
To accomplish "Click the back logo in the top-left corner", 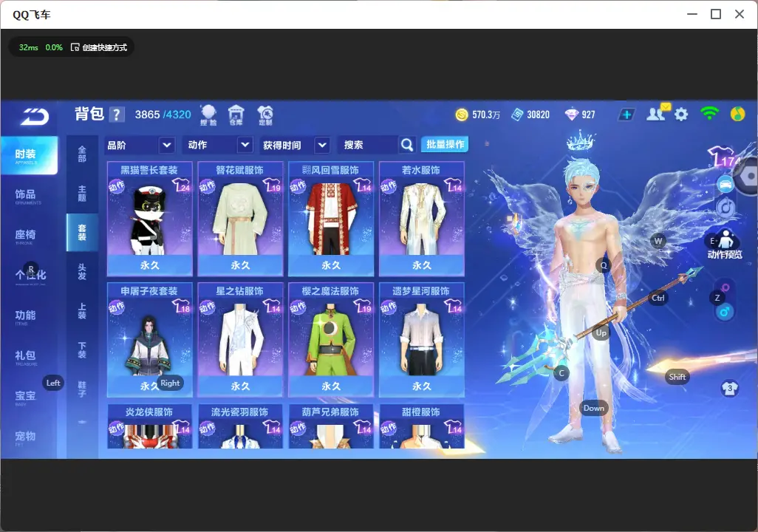I will [x=34, y=117].
